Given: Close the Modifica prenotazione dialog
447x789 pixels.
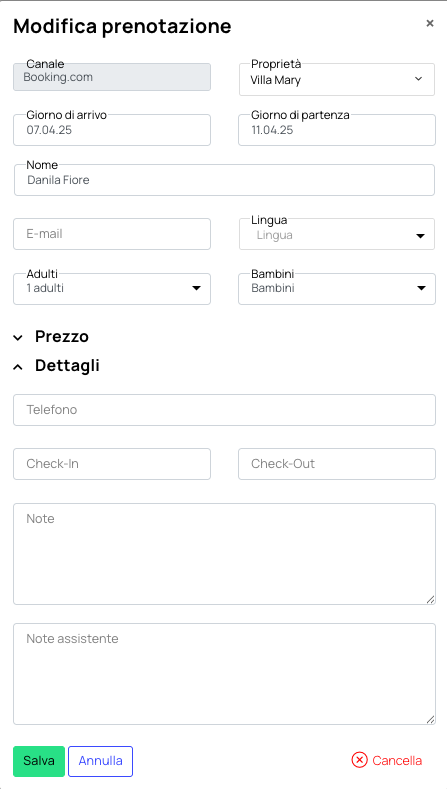Looking at the screenshot, I should 429,23.
